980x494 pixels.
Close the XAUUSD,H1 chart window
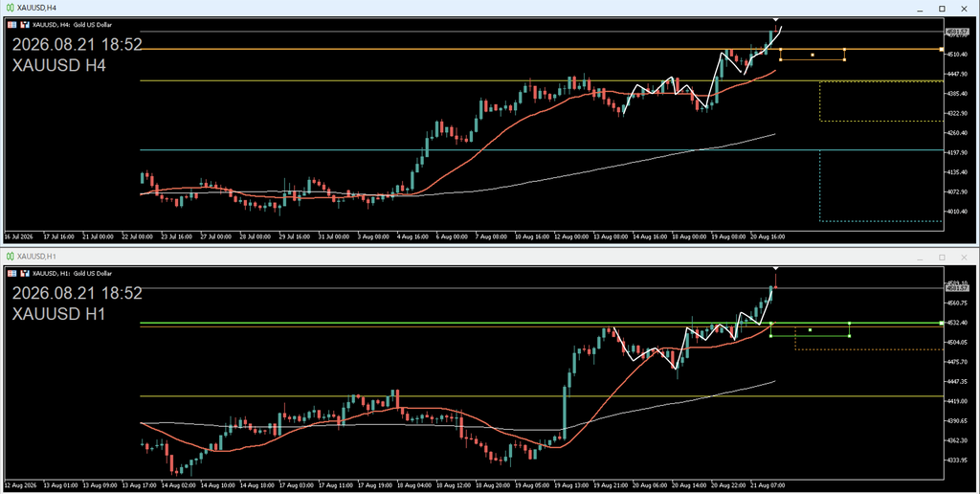click(x=964, y=257)
